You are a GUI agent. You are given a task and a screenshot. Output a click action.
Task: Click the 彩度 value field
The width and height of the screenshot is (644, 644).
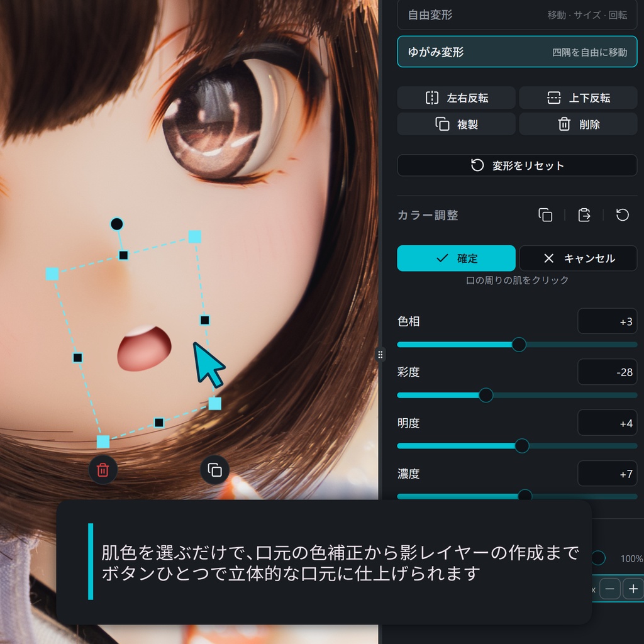click(607, 372)
